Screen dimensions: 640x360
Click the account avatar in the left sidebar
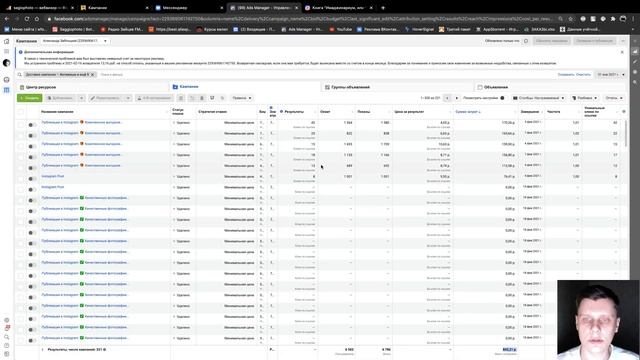pos(7,63)
